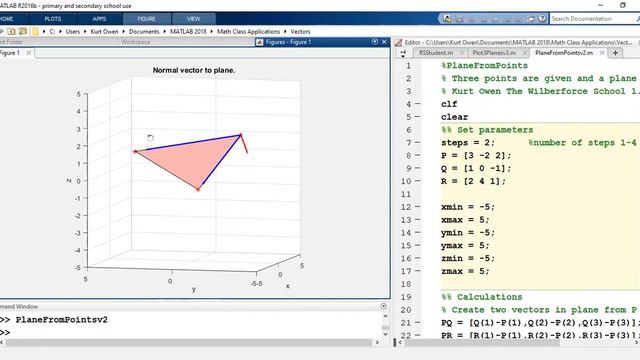Go to Users folder in address bar

tap(73, 31)
